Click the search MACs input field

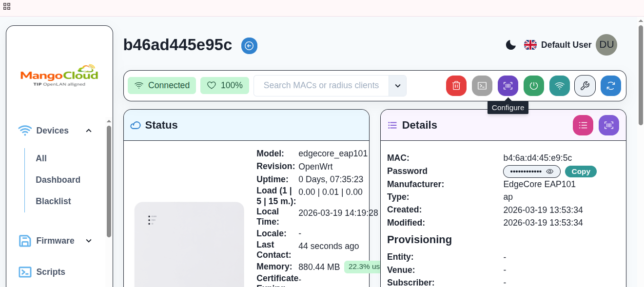pyautogui.click(x=322, y=85)
